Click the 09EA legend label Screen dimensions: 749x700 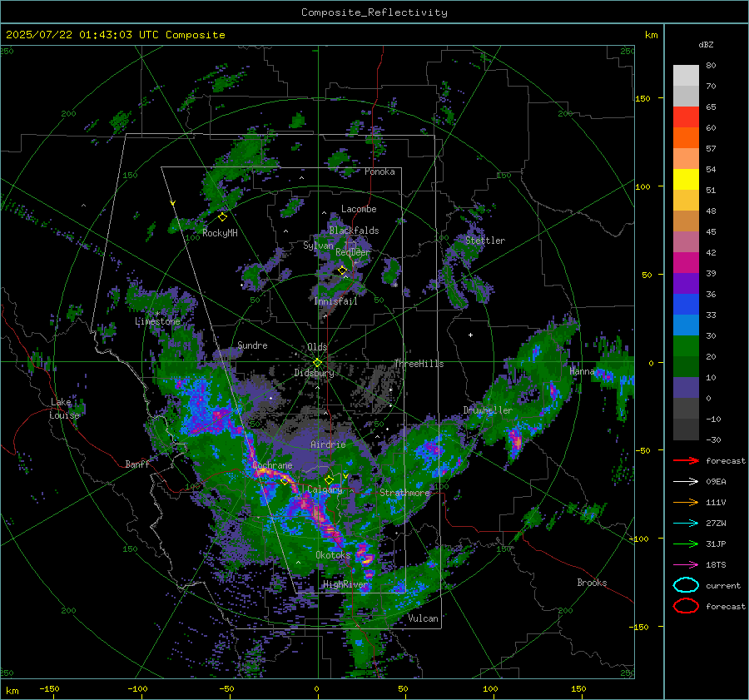point(716,482)
